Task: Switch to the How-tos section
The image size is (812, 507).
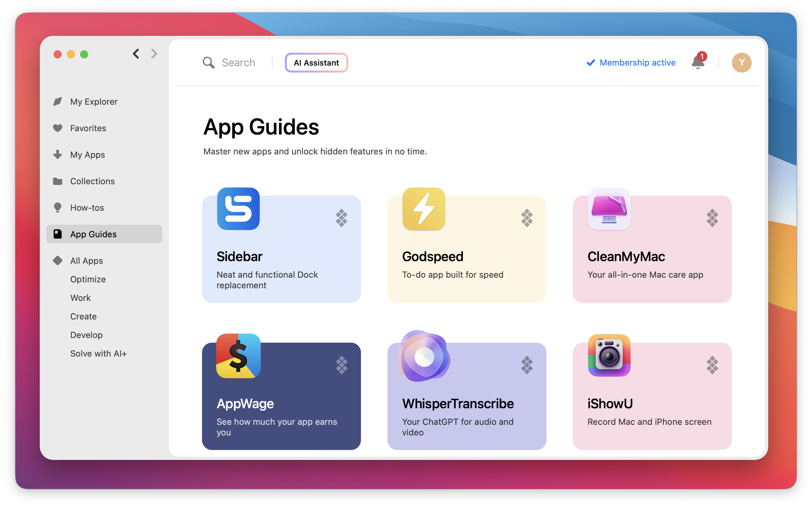Action: tap(87, 207)
